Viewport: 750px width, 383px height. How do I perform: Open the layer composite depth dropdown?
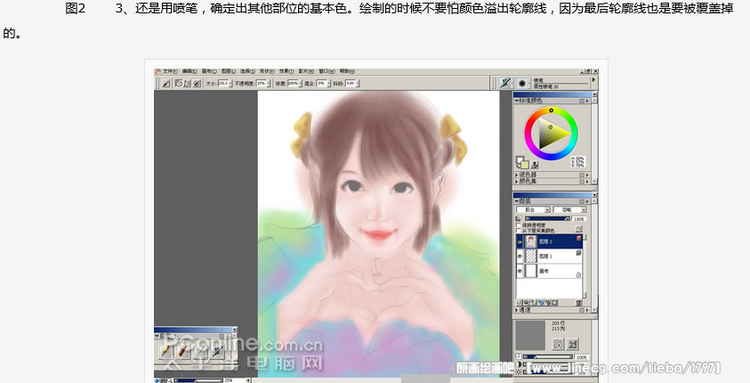pos(570,210)
